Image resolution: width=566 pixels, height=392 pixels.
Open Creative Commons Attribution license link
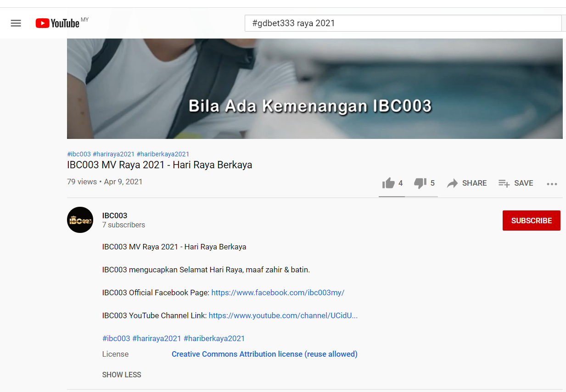[x=264, y=354]
